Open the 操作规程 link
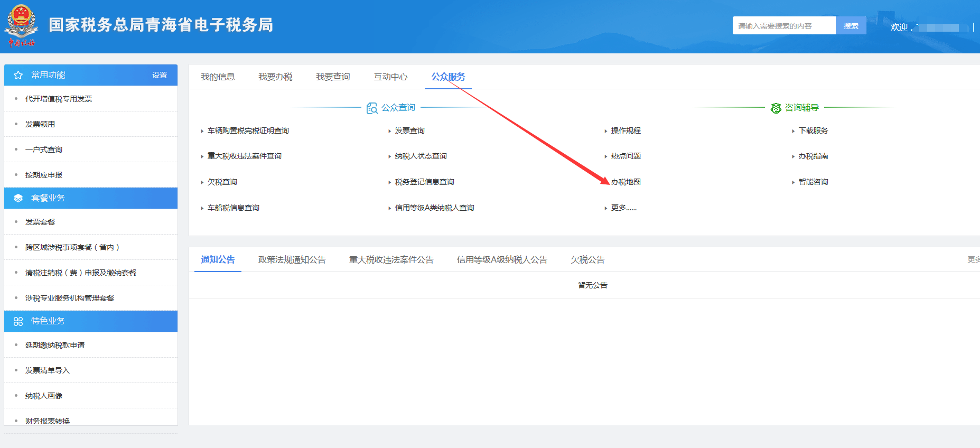 click(626, 130)
